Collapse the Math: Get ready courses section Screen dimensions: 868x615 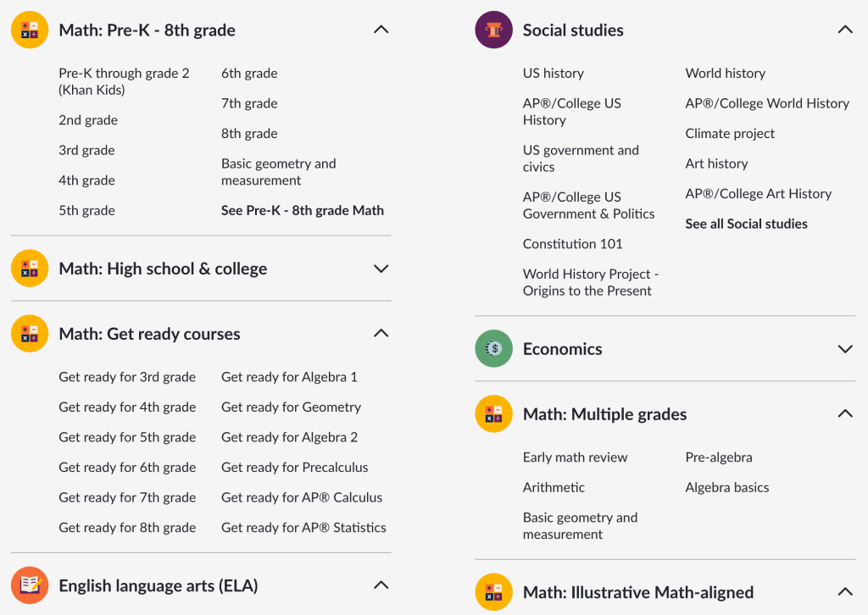[x=381, y=333]
